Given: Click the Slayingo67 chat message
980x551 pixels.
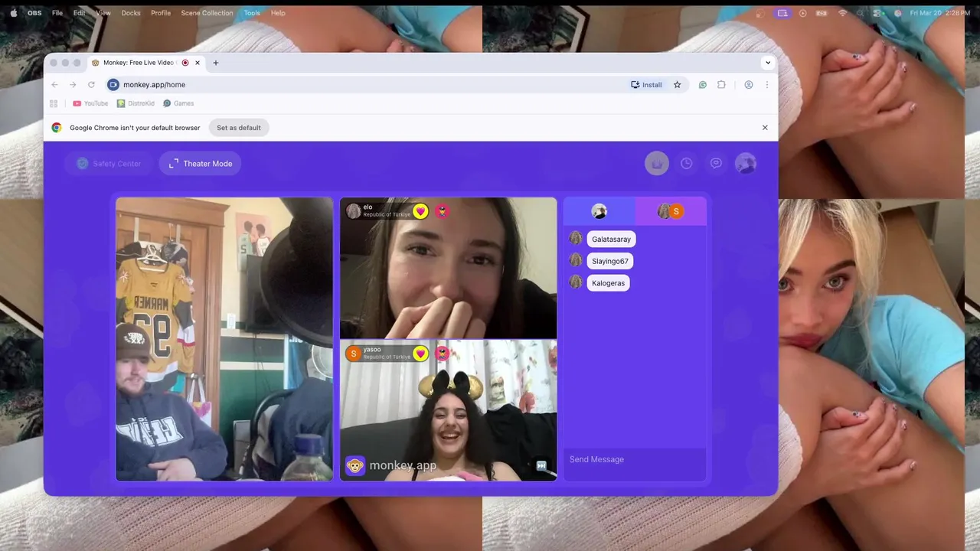Looking at the screenshot, I should (x=609, y=261).
